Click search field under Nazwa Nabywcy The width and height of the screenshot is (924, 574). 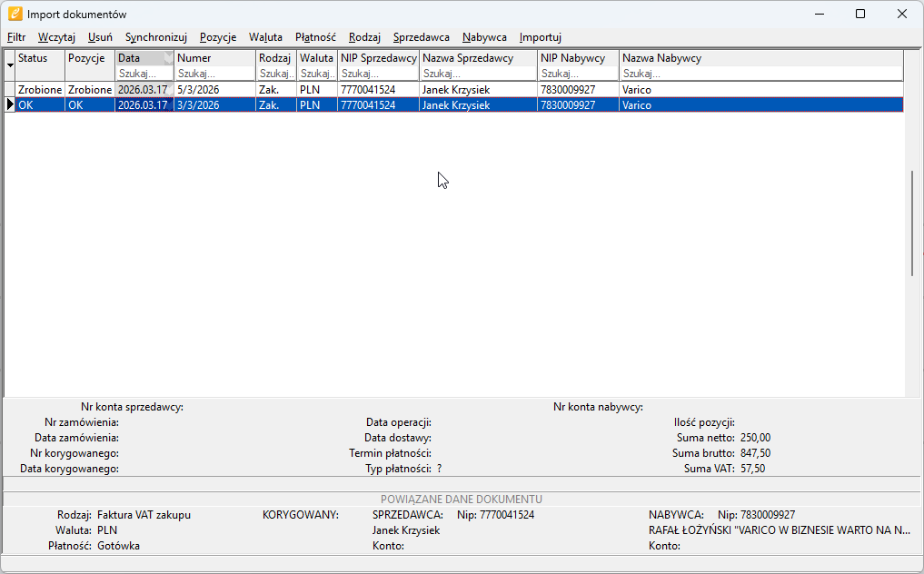(760, 74)
